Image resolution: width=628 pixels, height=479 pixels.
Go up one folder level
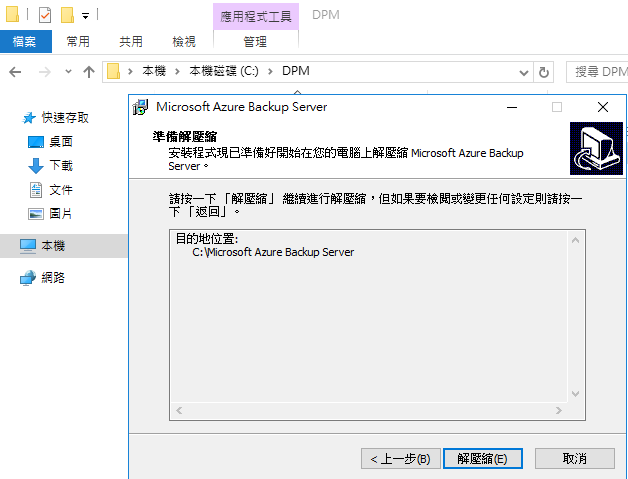[x=89, y=72]
